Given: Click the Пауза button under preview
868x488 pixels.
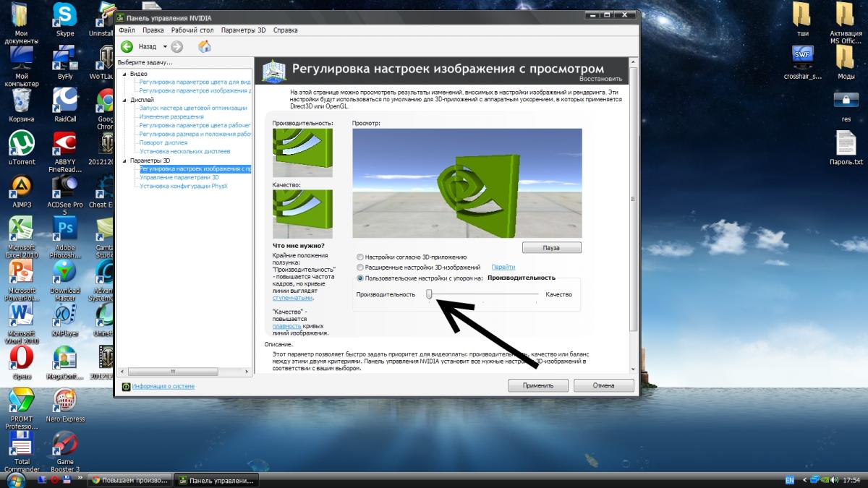Looking at the screenshot, I should point(551,247).
